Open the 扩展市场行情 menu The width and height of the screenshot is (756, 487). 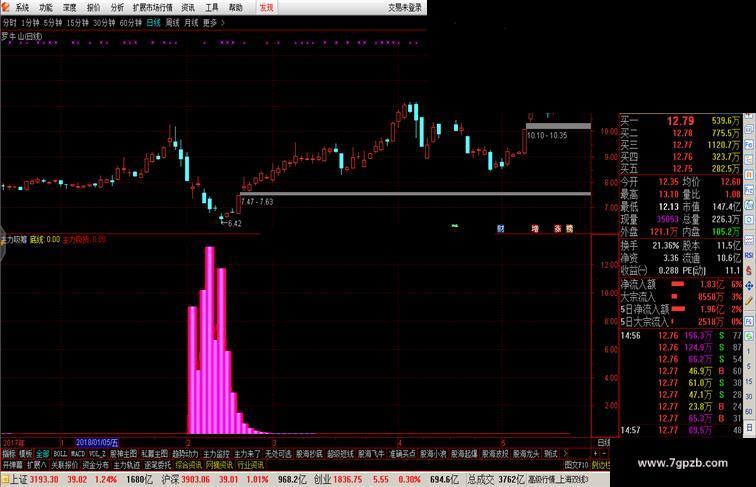pyautogui.click(x=152, y=8)
